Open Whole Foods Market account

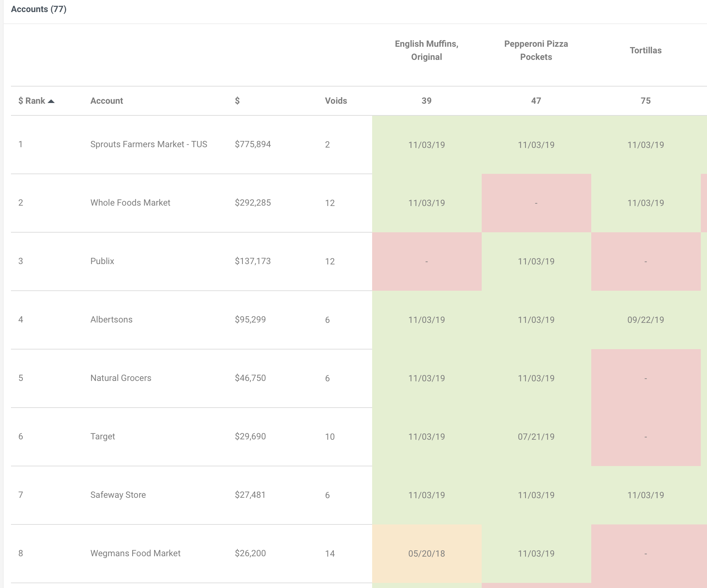[130, 203]
